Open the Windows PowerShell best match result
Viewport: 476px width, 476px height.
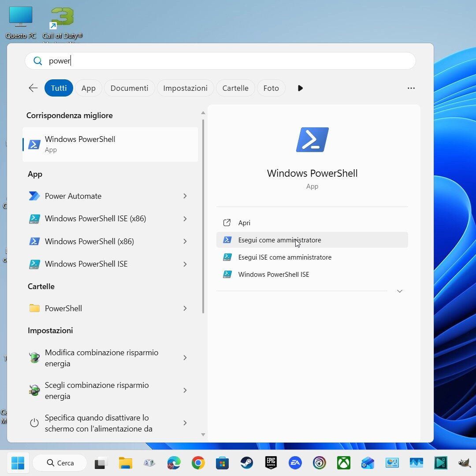(x=110, y=144)
